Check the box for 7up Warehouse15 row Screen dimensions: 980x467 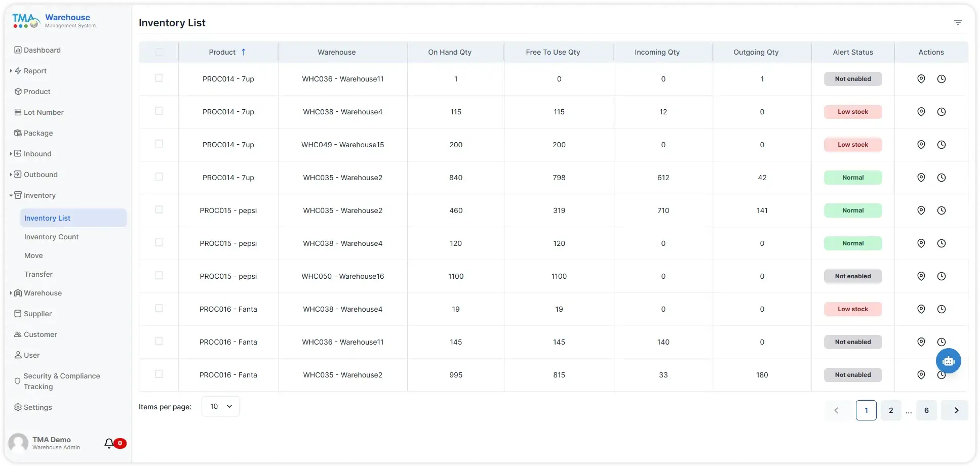pyautogui.click(x=159, y=144)
